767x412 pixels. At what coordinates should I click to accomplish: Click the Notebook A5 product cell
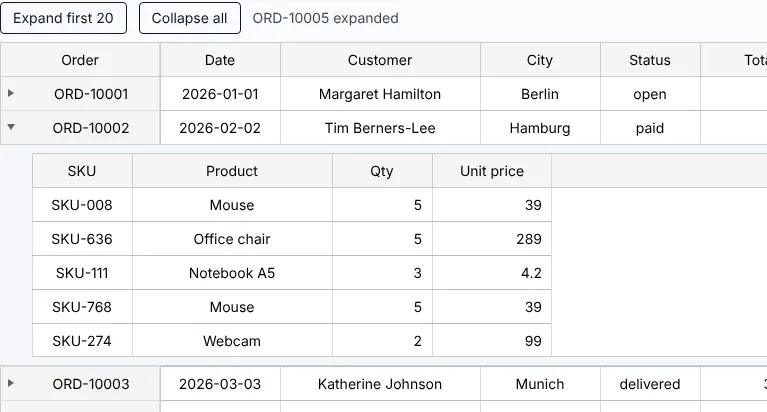pos(232,273)
